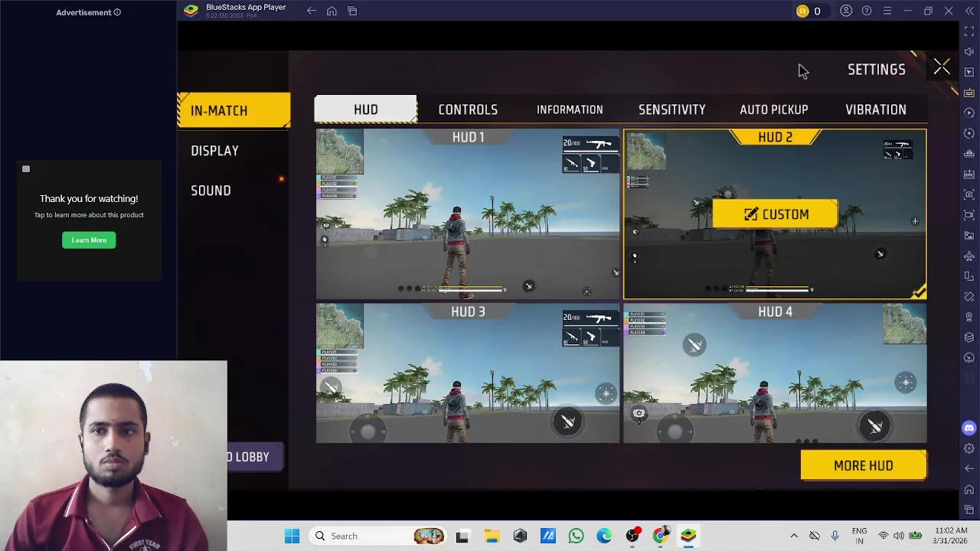Click the microphone icon in system tray
Screen dimensions: 980x551
[x=835, y=536]
